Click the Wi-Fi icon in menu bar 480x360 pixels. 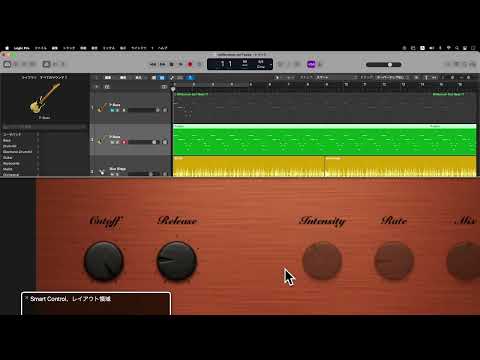click(449, 48)
